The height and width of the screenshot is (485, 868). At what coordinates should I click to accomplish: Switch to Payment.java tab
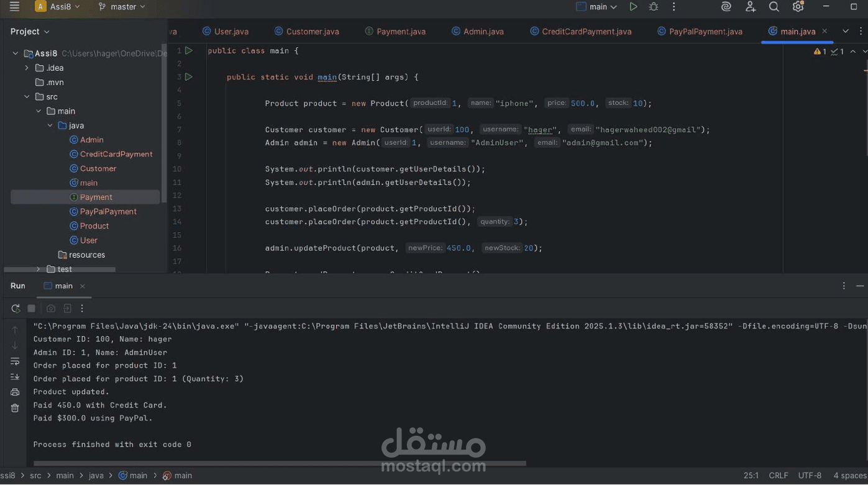click(x=395, y=31)
